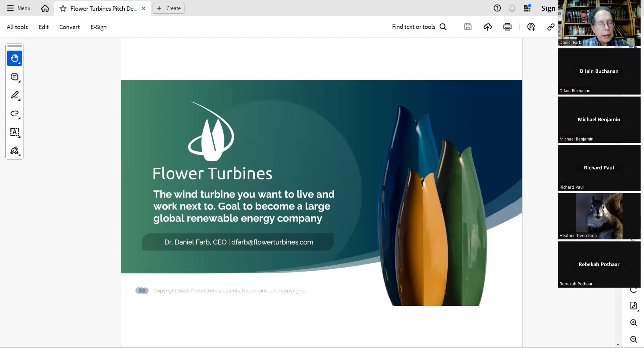This screenshot has height=348, width=644.
Task: Click the Zoom out icon
Action: 634,339
